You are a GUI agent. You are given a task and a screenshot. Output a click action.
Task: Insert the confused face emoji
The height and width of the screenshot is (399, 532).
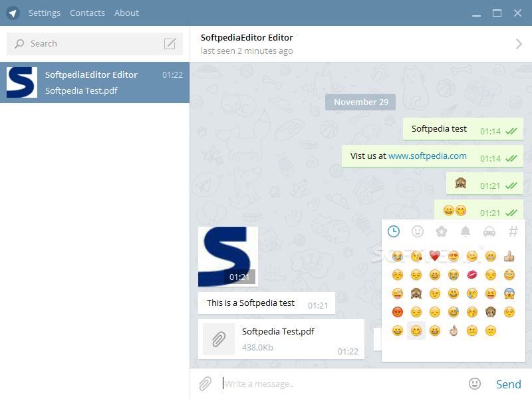(x=491, y=331)
